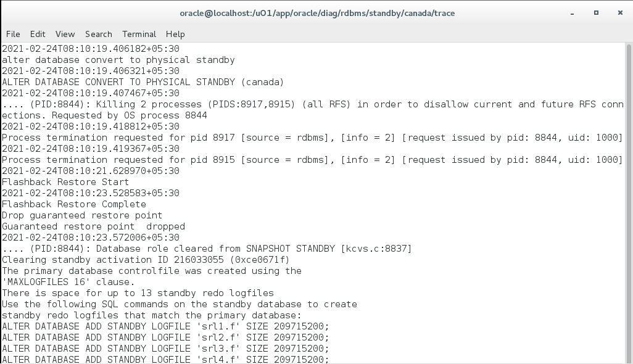Open the Edit menu
The image size is (633, 364).
click(38, 34)
